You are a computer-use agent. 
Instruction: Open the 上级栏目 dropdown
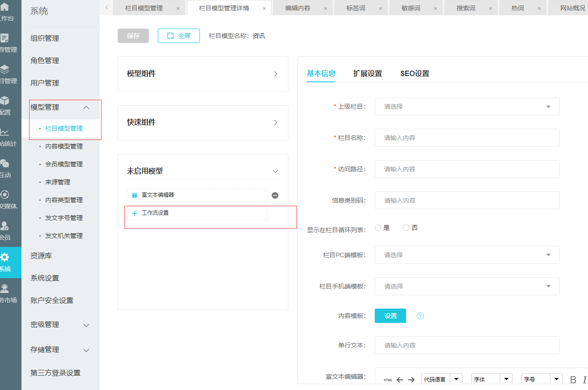pos(467,106)
